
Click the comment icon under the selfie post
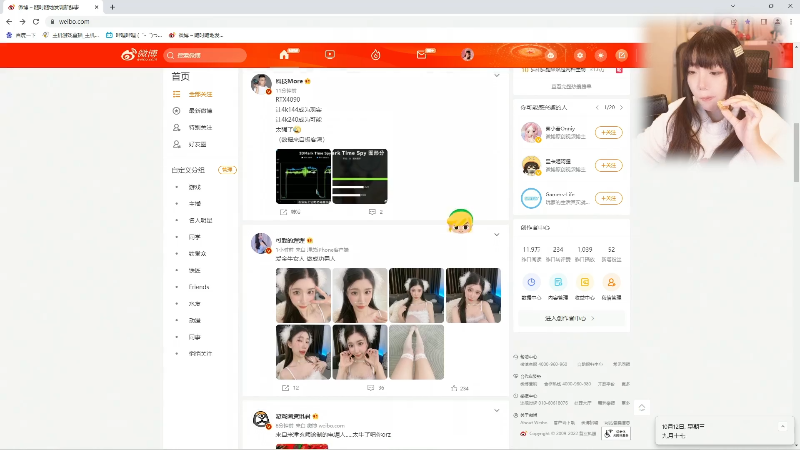(371, 388)
